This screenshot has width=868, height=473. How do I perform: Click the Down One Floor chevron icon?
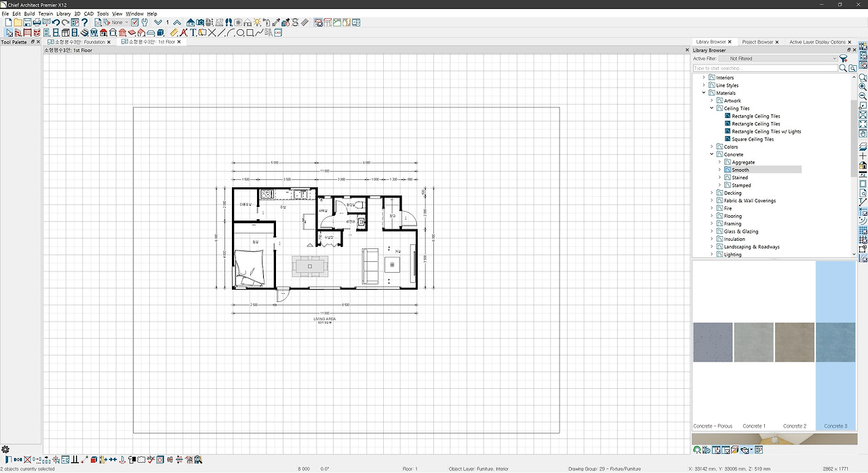pos(158,22)
